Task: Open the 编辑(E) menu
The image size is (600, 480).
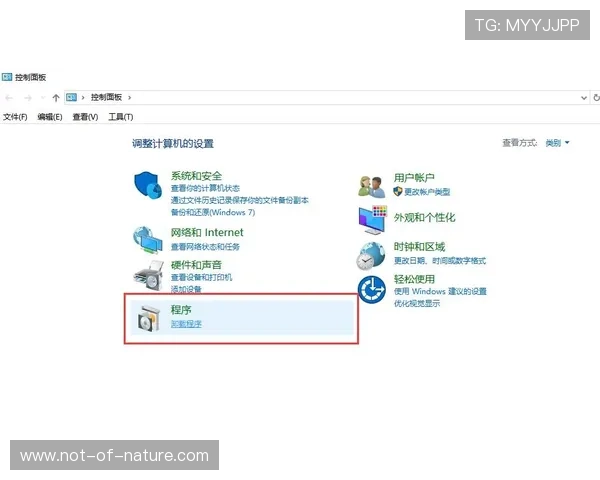Action: [50, 117]
